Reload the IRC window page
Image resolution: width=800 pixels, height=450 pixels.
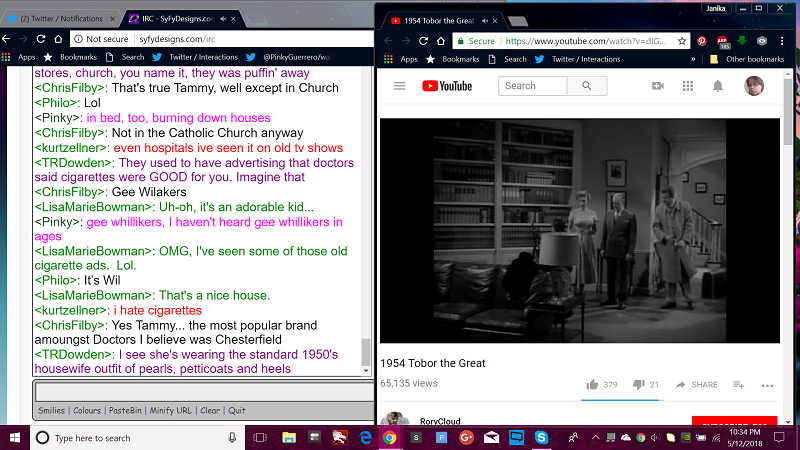(41, 39)
